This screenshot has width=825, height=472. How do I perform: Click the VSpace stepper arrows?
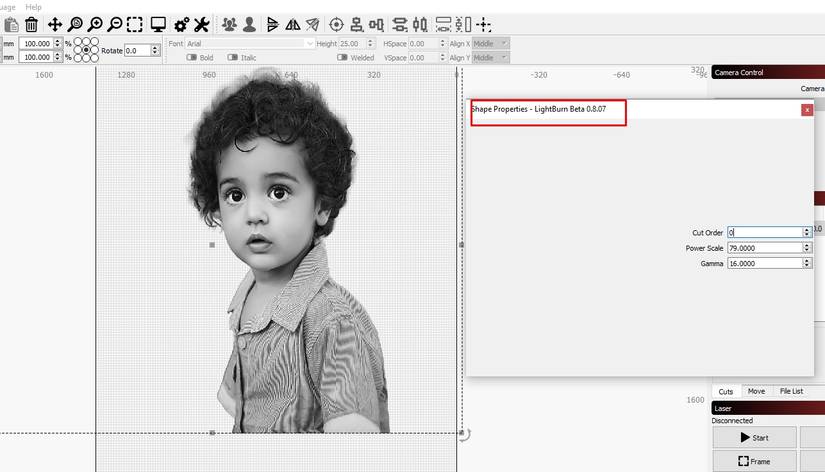pos(442,57)
